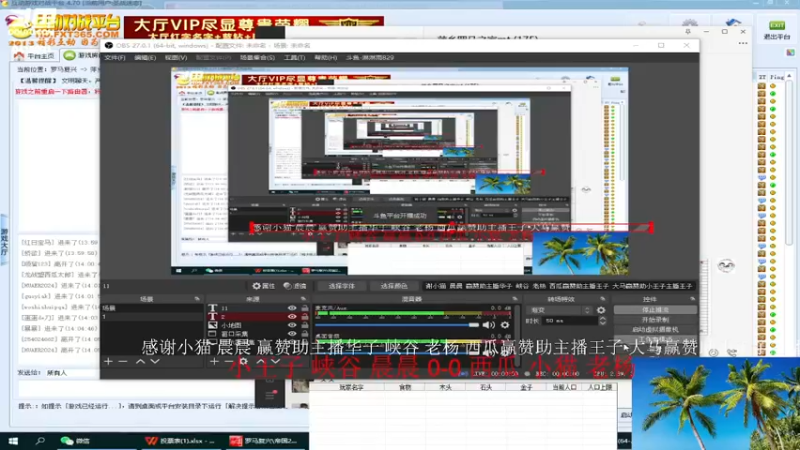Click the transition duration 50 ms field
The width and height of the screenshot is (800, 450).
pos(568,321)
